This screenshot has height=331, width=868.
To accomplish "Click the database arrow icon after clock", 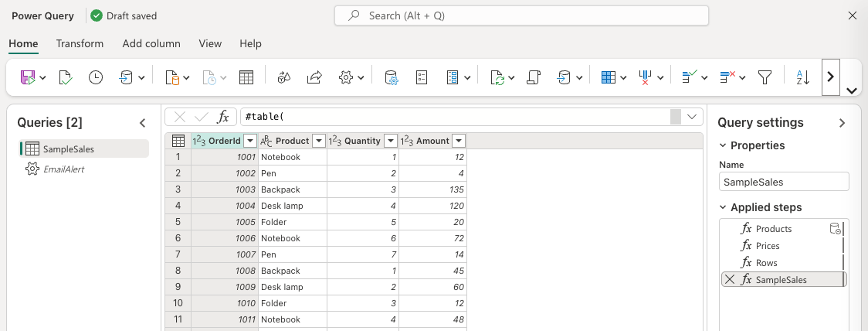I will (x=126, y=77).
